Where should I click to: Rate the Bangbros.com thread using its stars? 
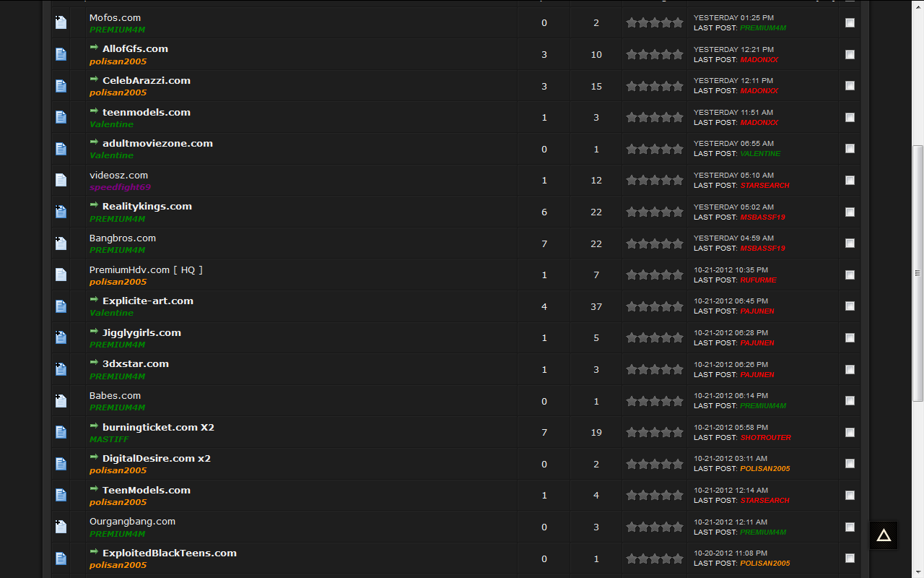654,243
